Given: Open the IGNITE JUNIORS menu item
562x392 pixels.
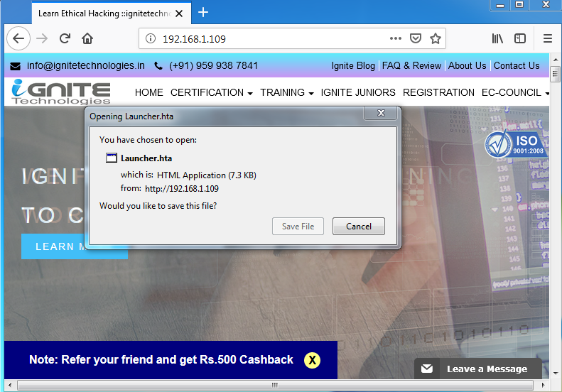Looking at the screenshot, I should pyautogui.click(x=358, y=92).
